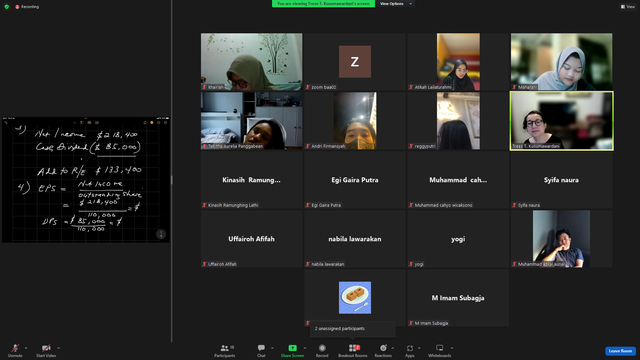Select the Syifa naura tile
This screenshot has width=640, height=360.
pyautogui.click(x=561, y=180)
